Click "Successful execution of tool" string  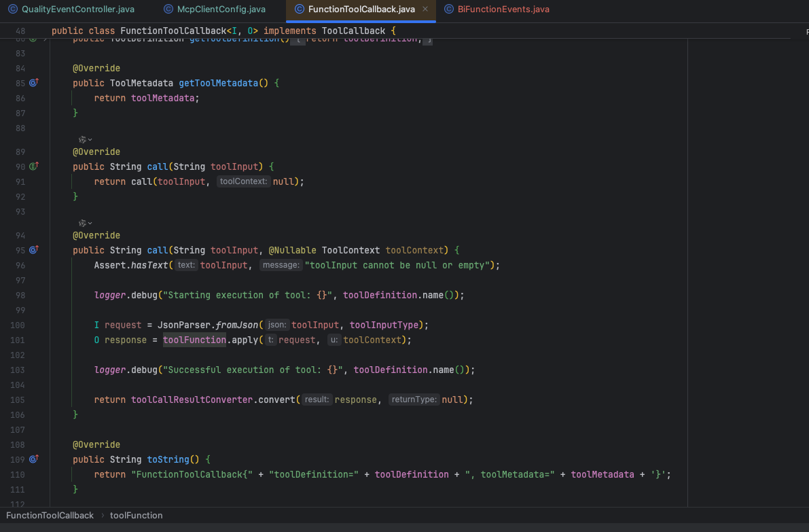click(x=253, y=370)
